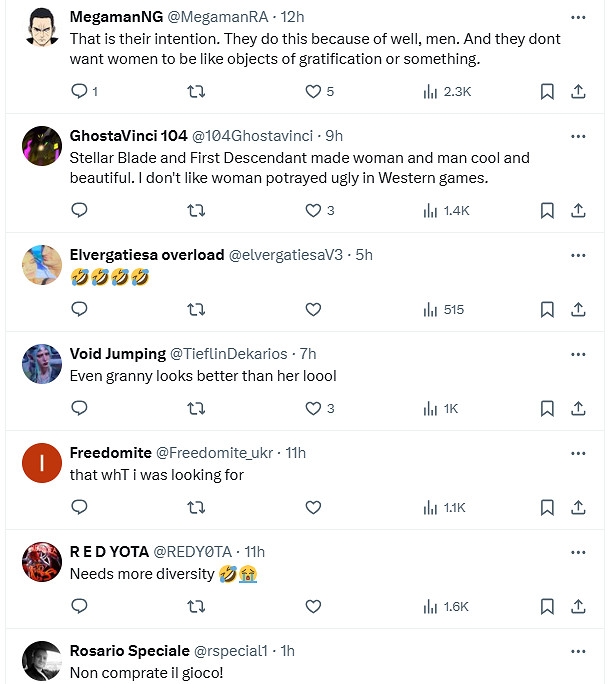Open the 12h timestamp on MegamanNG's tweet
609x684 pixels.
coord(294,18)
